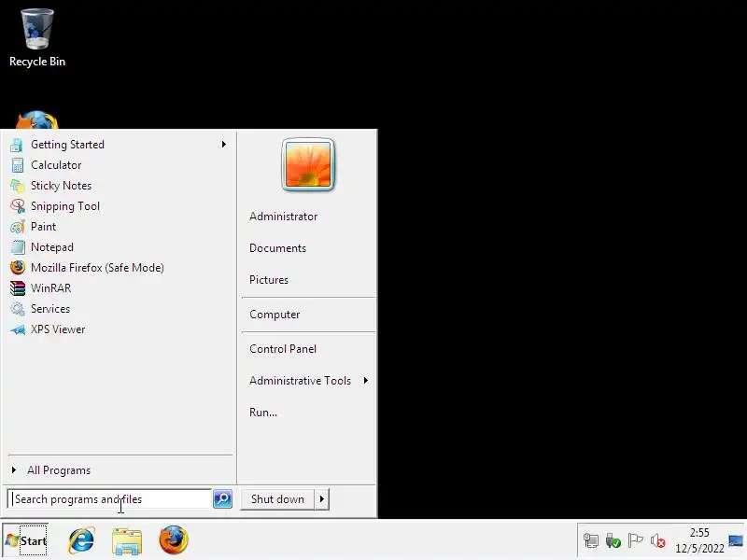This screenshot has height=560, width=747.
Task: Click the Mozilla Firefox Safe Mode icon
Action: pyautogui.click(x=17, y=268)
